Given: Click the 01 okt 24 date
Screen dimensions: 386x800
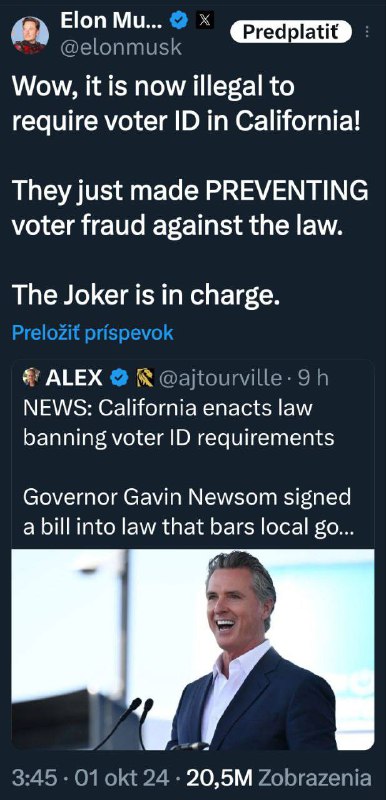Looking at the screenshot, I should click(121, 778).
